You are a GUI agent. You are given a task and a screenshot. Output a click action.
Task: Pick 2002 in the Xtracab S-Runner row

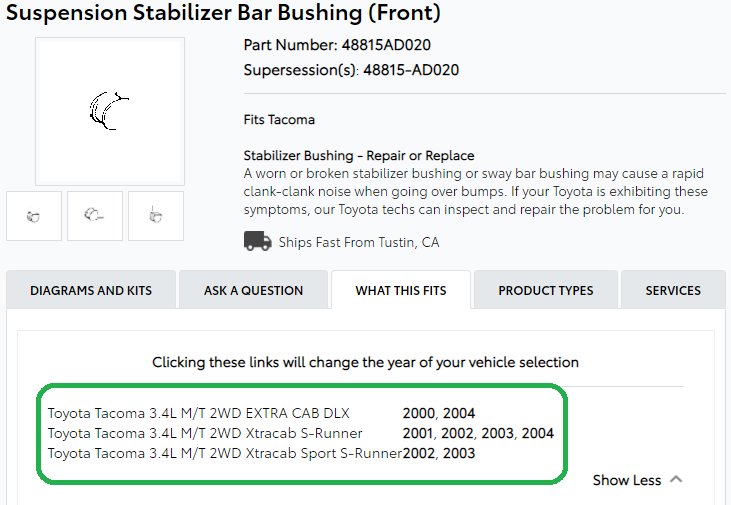tap(457, 433)
